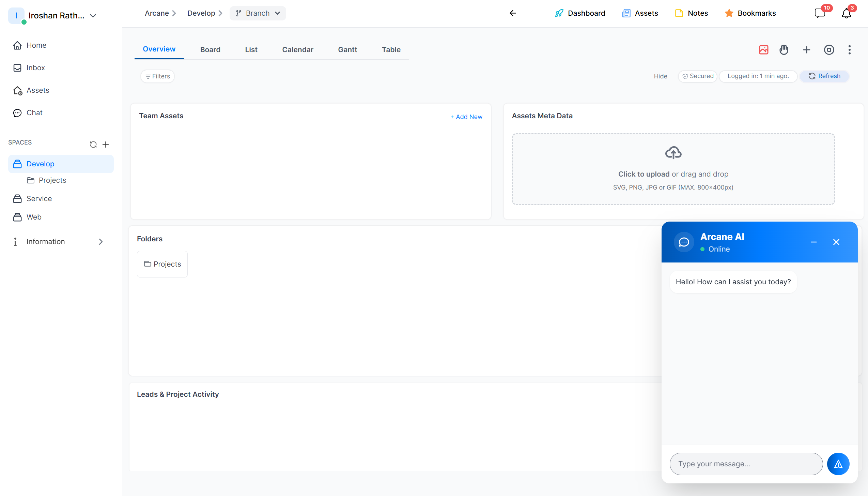Click Add New in Team Assets
This screenshot has width=868, height=496.
[x=466, y=117]
